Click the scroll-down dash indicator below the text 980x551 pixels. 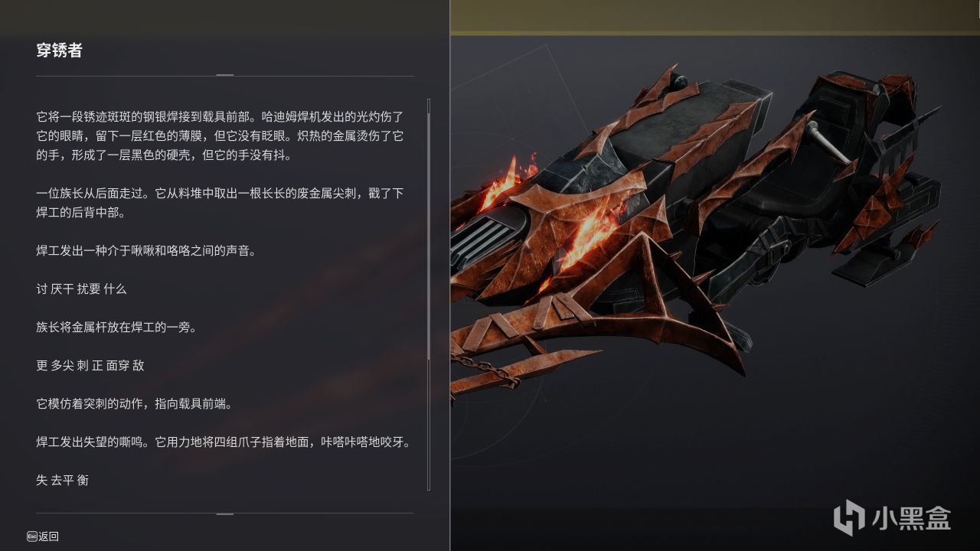click(224, 514)
